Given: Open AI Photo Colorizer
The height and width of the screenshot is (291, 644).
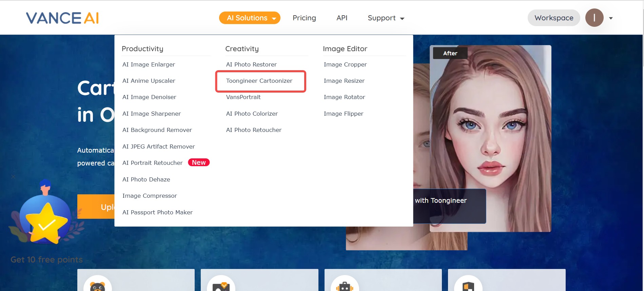Looking at the screenshot, I should coord(252,114).
